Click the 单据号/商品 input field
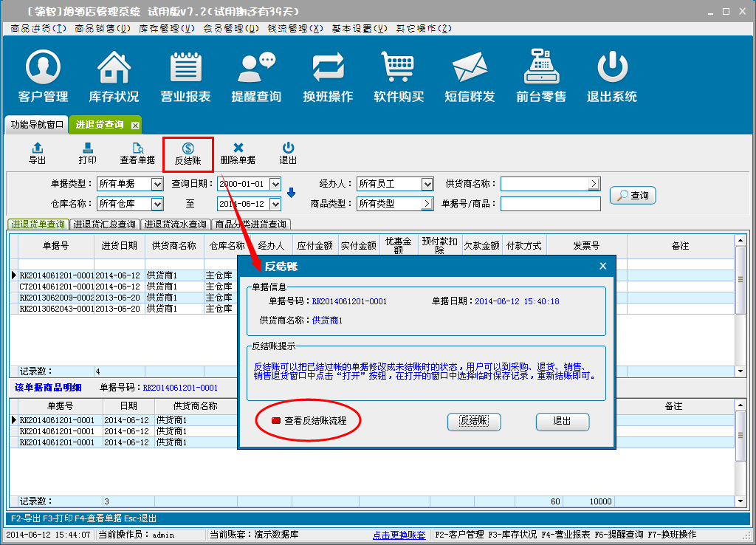Viewport: 756px width, 545px height. (549, 204)
